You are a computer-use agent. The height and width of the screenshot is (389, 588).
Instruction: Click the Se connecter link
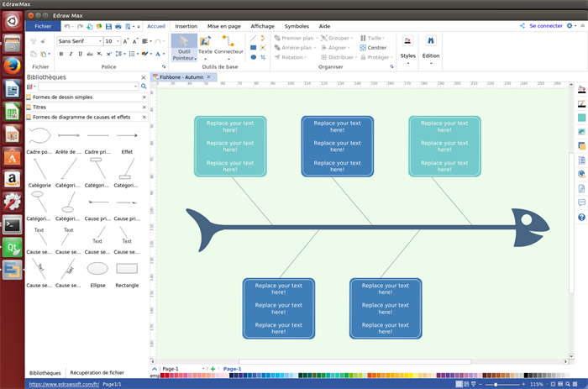[545, 26]
